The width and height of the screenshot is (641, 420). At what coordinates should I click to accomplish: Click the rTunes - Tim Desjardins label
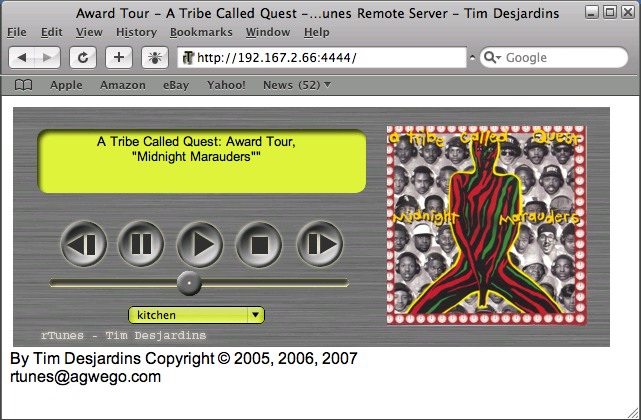[x=123, y=335]
